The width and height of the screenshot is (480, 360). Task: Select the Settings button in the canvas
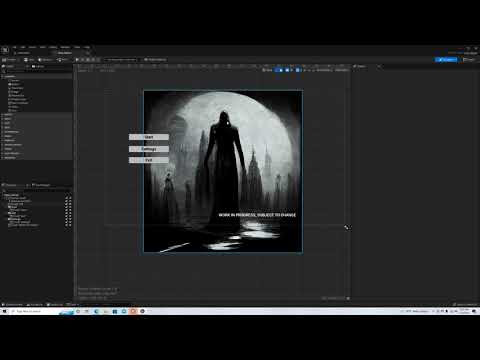point(149,149)
